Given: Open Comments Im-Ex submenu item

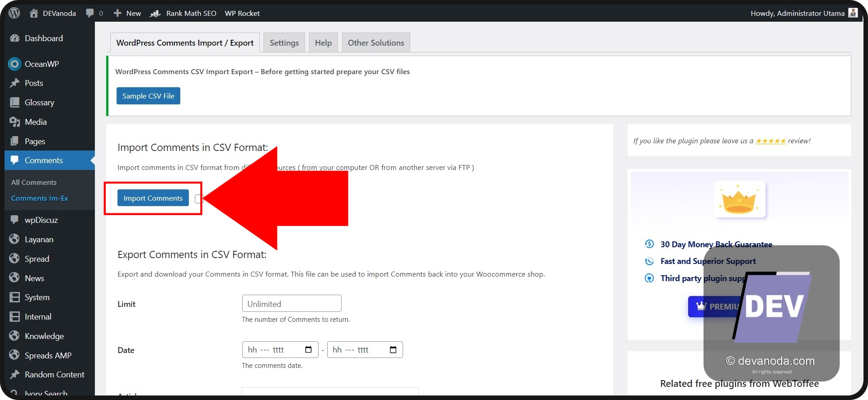Looking at the screenshot, I should coord(40,198).
